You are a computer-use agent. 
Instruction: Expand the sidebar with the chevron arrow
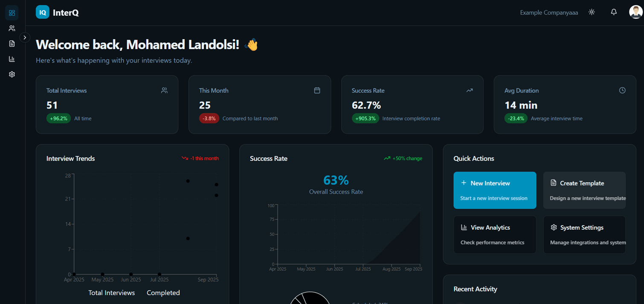[25, 38]
